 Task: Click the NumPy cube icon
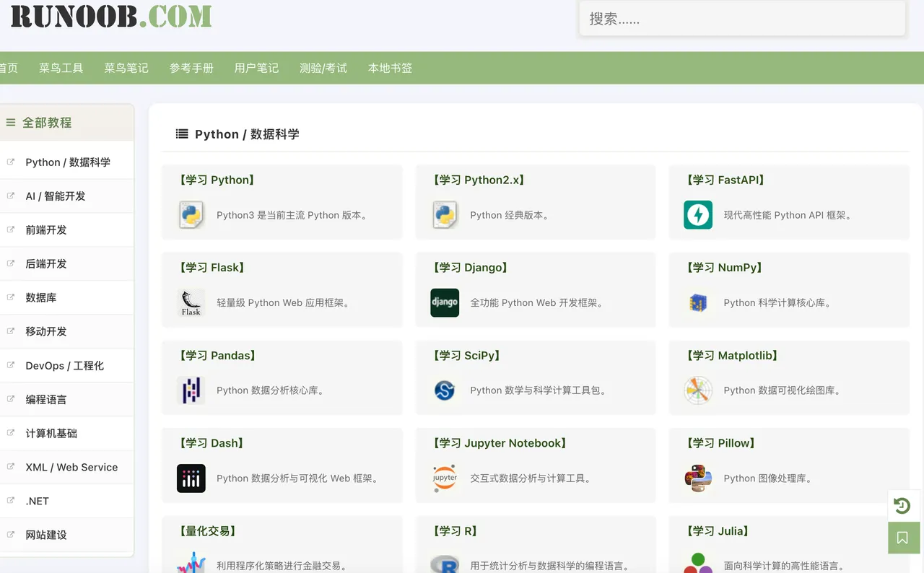[698, 303]
